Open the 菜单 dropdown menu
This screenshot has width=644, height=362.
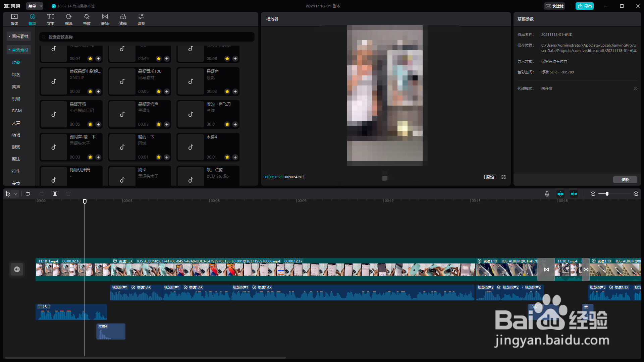tap(35, 6)
